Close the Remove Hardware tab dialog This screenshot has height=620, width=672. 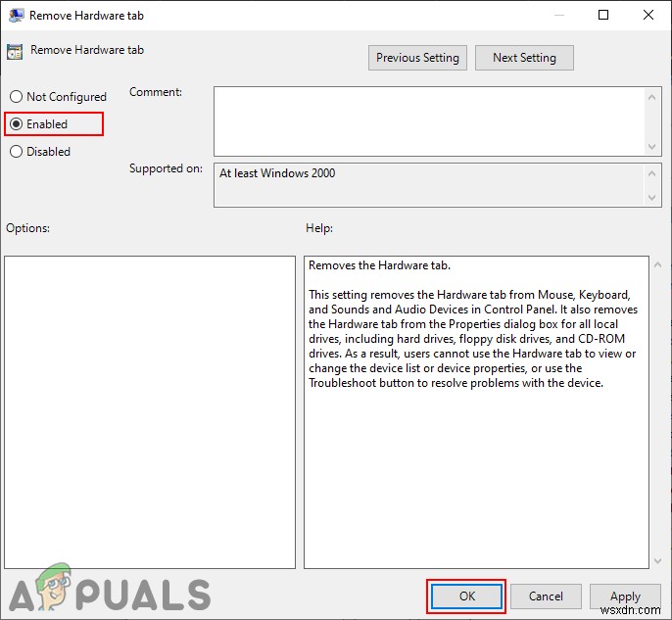648,15
